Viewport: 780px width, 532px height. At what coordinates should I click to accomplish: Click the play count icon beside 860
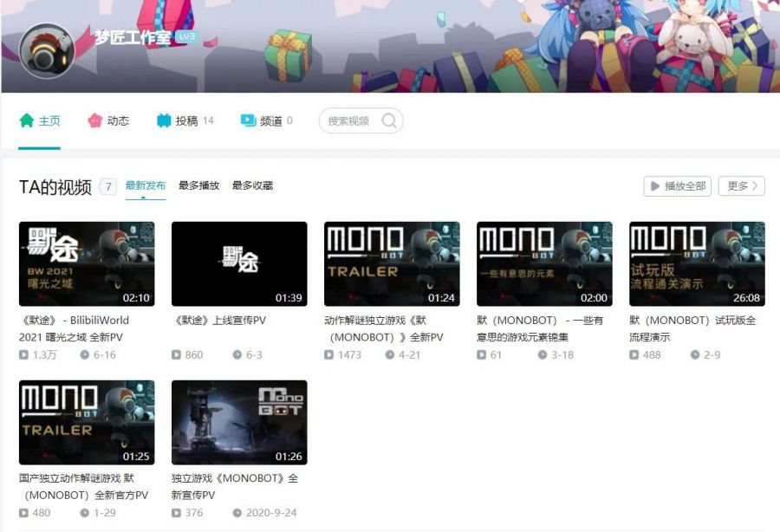[x=176, y=355]
